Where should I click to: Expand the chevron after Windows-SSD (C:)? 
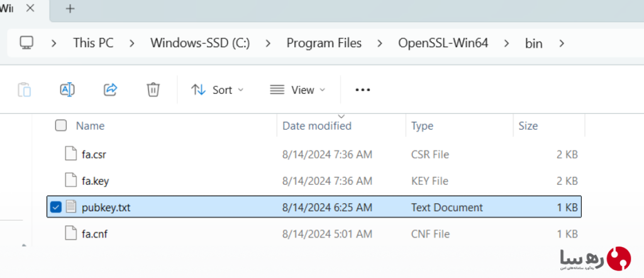(x=268, y=43)
